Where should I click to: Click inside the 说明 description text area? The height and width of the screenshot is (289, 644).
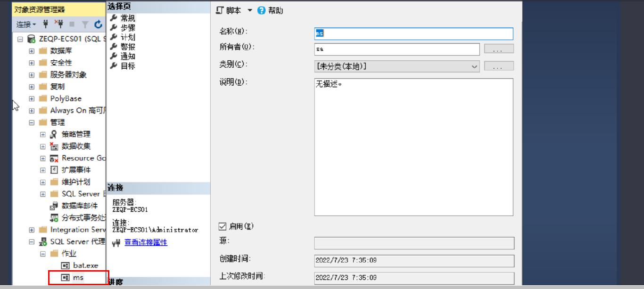(413, 147)
